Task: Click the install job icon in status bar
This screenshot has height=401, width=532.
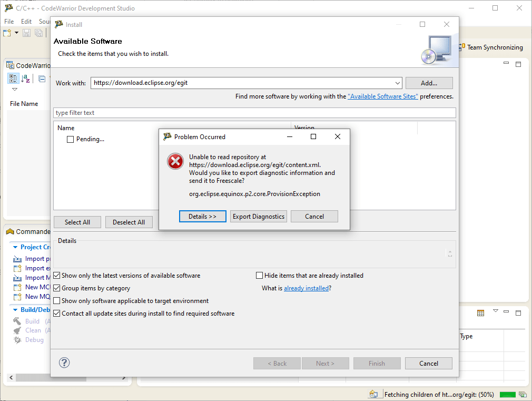Action: pos(373,394)
